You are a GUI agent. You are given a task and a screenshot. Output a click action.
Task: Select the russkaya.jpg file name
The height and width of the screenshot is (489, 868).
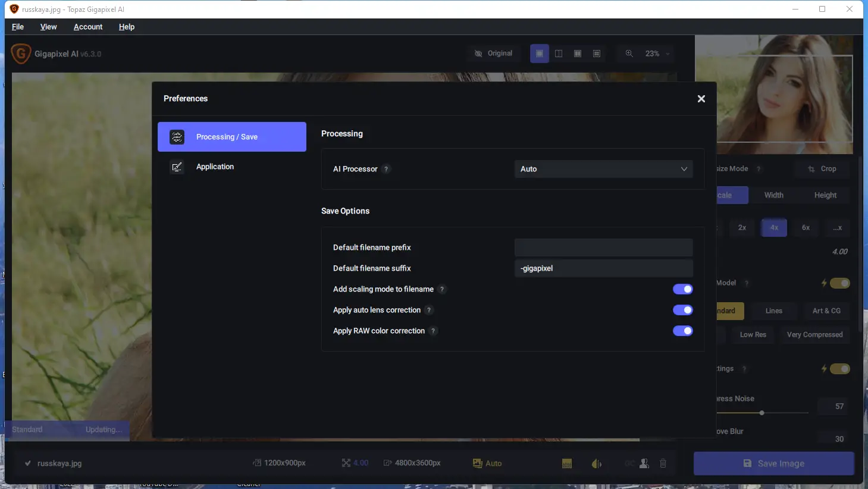[59, 463]
